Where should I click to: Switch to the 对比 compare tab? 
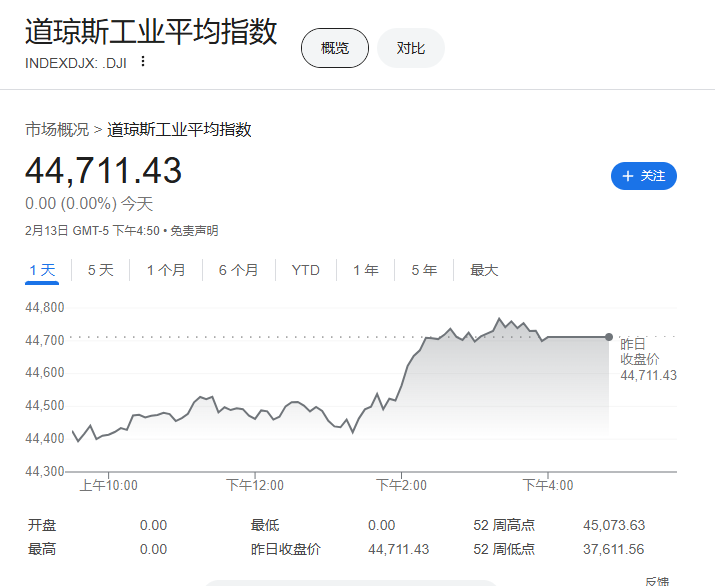[x=410, y=48]
